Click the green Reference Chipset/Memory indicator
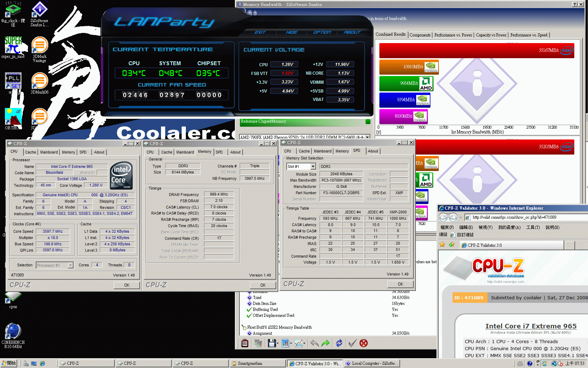 tap(368, 122)
